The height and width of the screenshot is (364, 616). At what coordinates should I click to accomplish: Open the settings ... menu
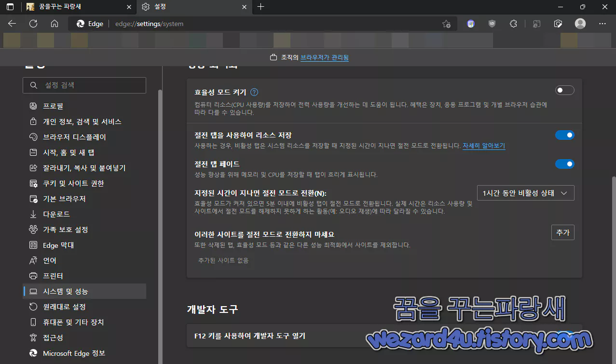tap(602, 23)
